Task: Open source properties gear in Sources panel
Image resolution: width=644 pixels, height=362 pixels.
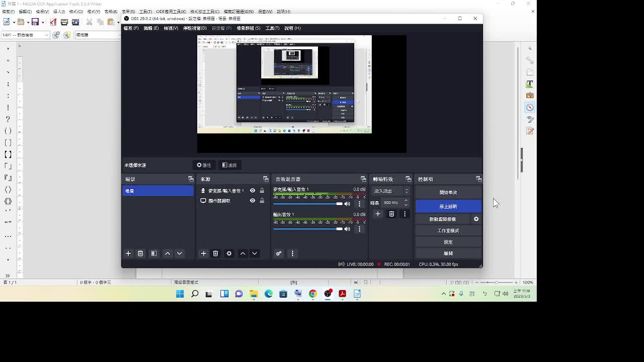Action: (229, 253)
